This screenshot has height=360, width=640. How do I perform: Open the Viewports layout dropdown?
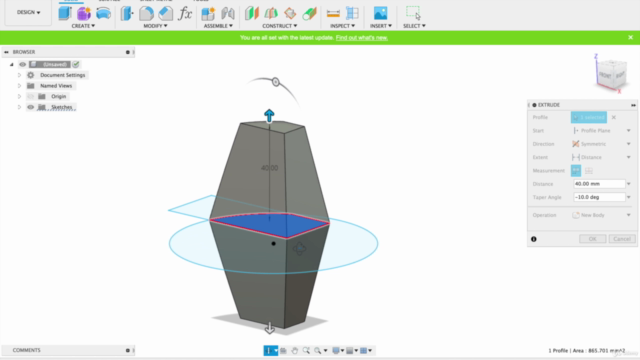point(365,350)
